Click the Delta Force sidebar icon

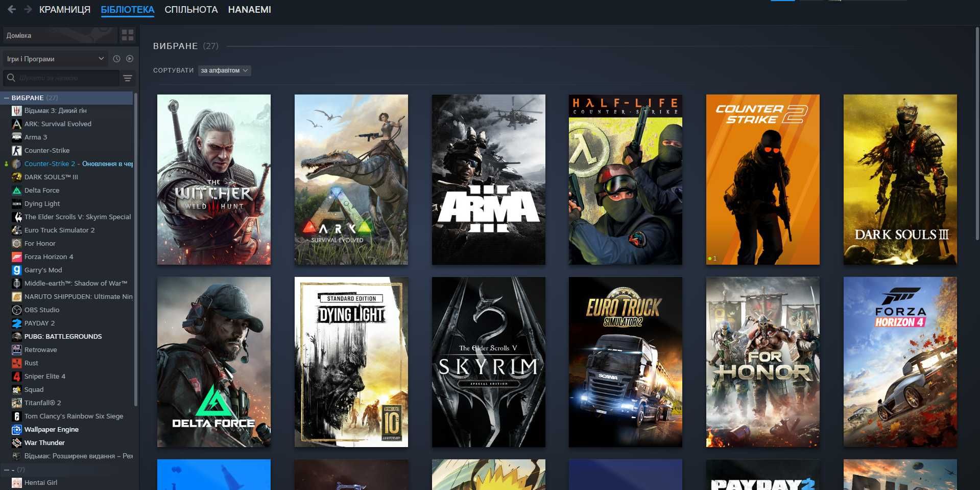tap(17, 190)
